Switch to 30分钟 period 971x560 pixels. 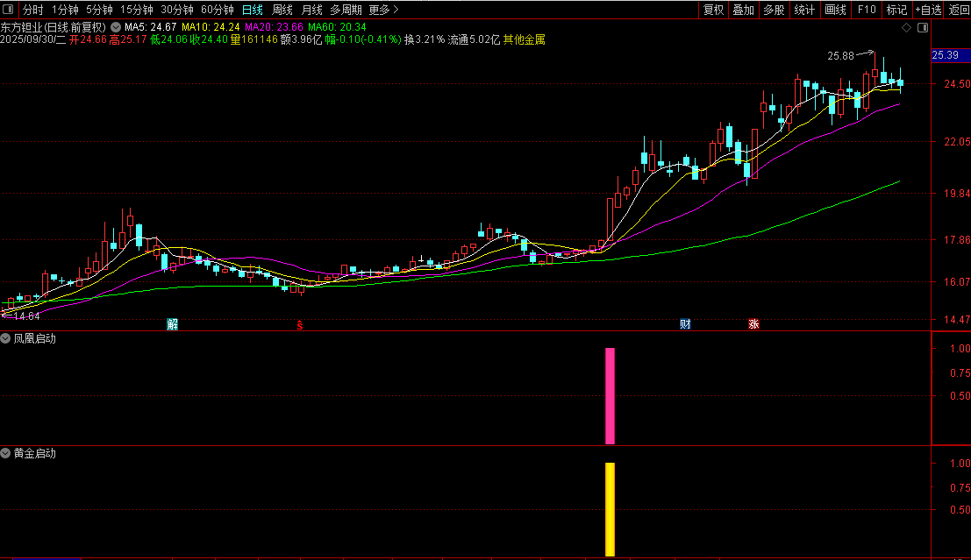coord(177,10)
